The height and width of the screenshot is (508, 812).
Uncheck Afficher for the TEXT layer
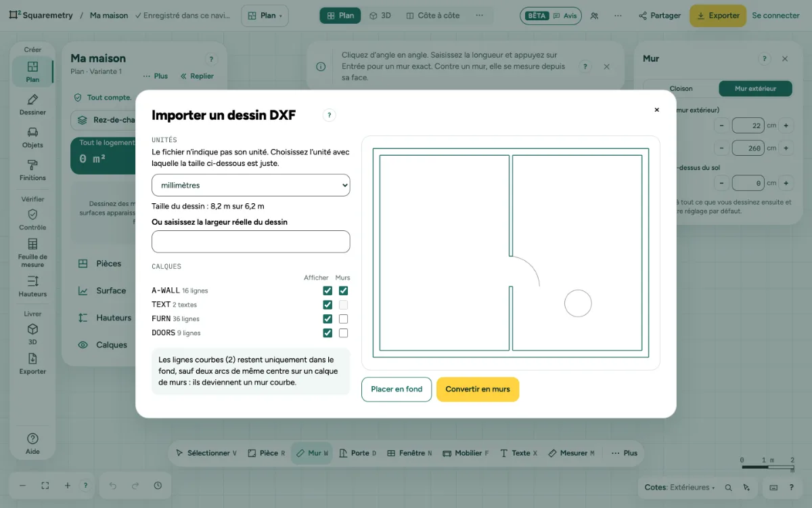[328, 305]
